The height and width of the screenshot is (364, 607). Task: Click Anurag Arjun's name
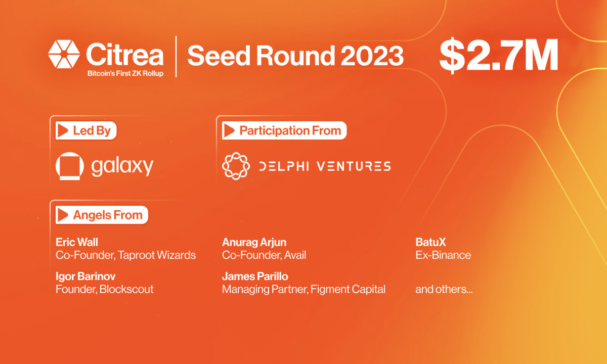(x=254, y=243)
